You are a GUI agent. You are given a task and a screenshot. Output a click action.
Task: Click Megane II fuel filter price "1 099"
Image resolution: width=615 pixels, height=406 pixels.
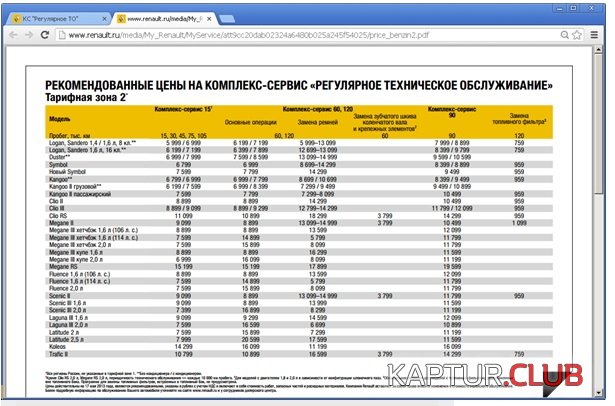tap(519, 223)
